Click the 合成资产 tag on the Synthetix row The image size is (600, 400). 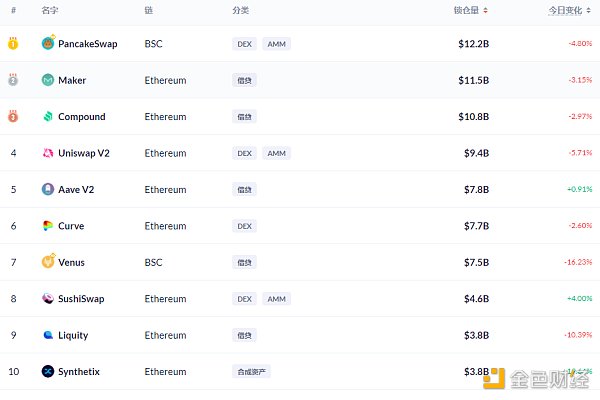(251, 372)
